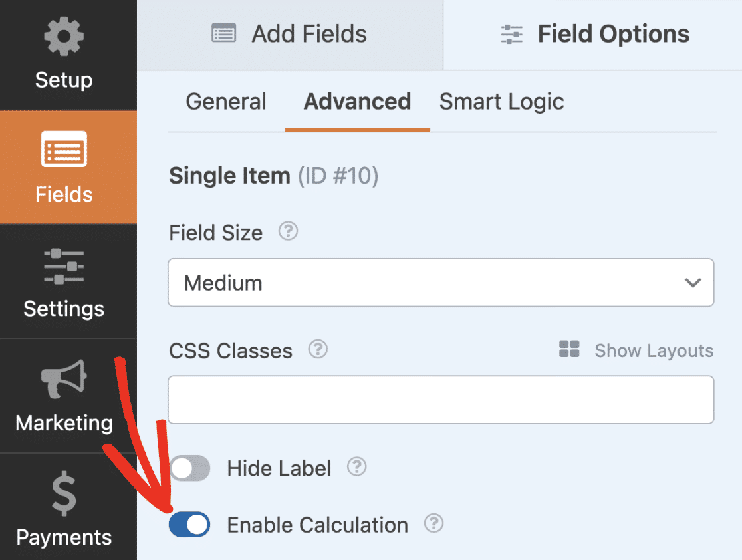Open the Field Size help tooltip
The width and height of the screenshot is (742, 560).
288,232
